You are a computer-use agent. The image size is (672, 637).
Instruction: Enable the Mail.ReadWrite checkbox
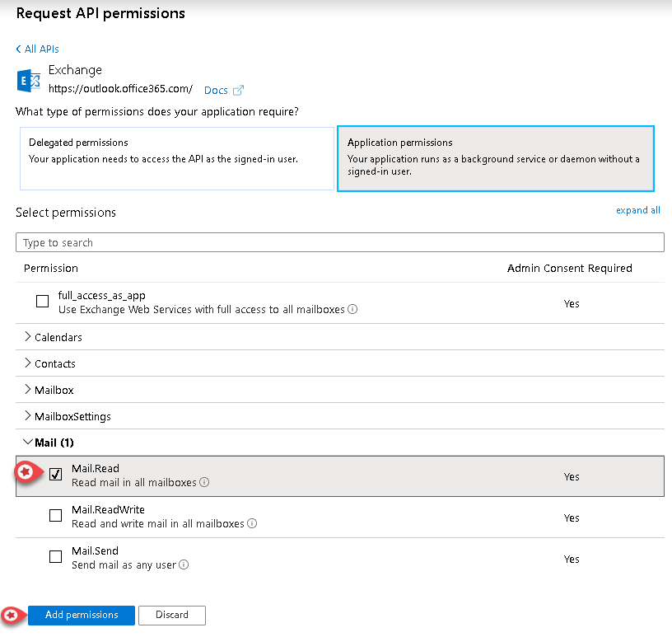click(56, 516)
